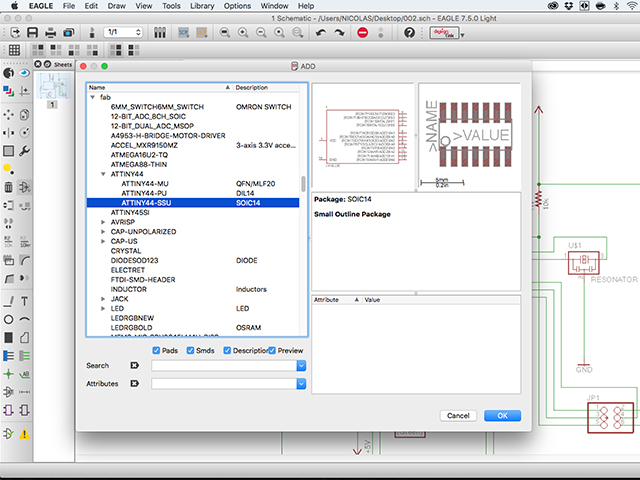
Task: Select the Delete trash tool
Action: click(8, 187)
